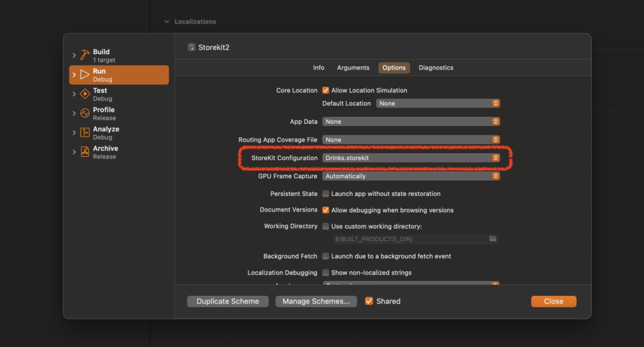Click the Build hammer icon in sidebar
Viewport: 644px width, 347px height.
(x=85, y=55)
